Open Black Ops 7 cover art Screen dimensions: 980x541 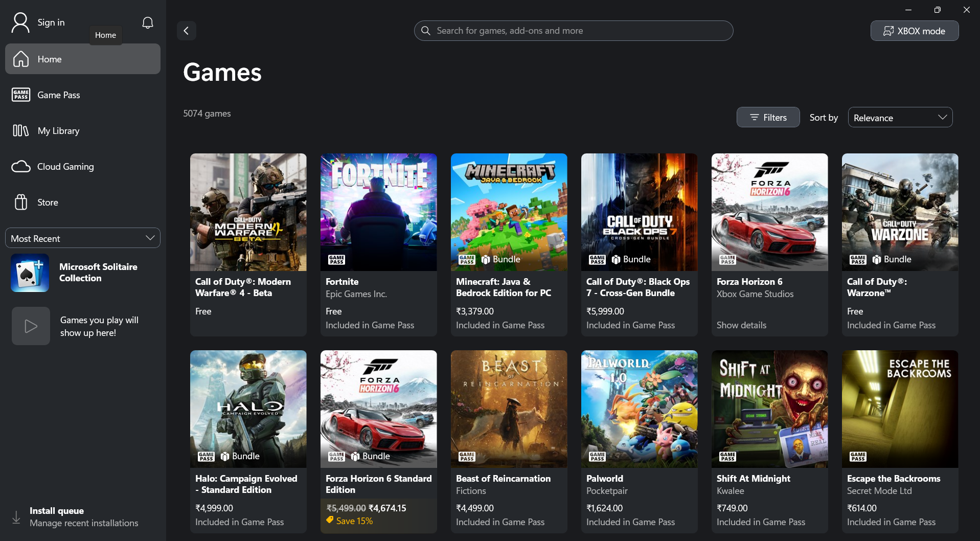point(640,212)
